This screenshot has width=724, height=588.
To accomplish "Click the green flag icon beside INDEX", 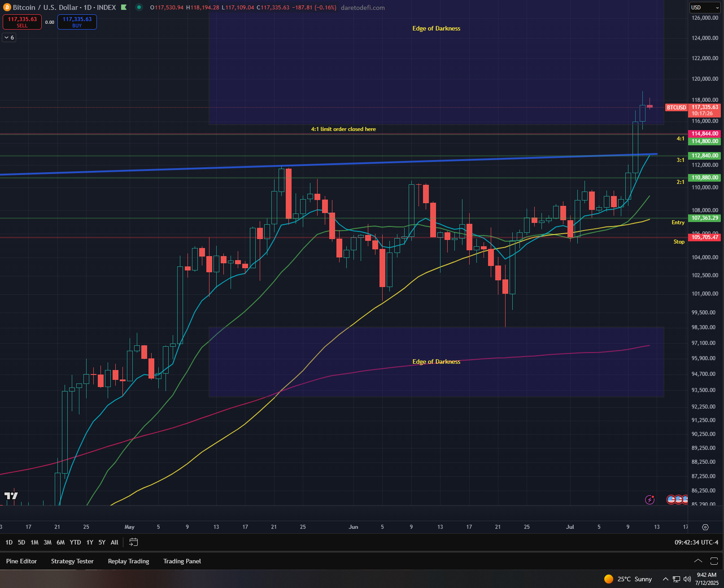I will coord(124,7).
